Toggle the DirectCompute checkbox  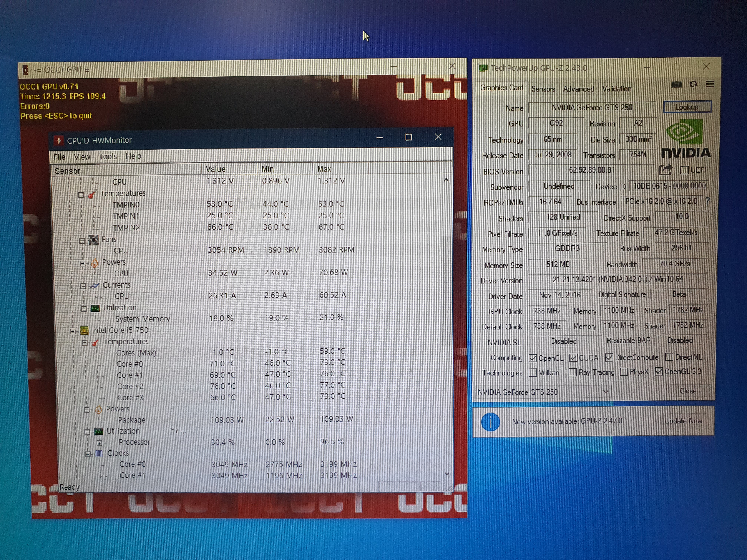(609, 357)
